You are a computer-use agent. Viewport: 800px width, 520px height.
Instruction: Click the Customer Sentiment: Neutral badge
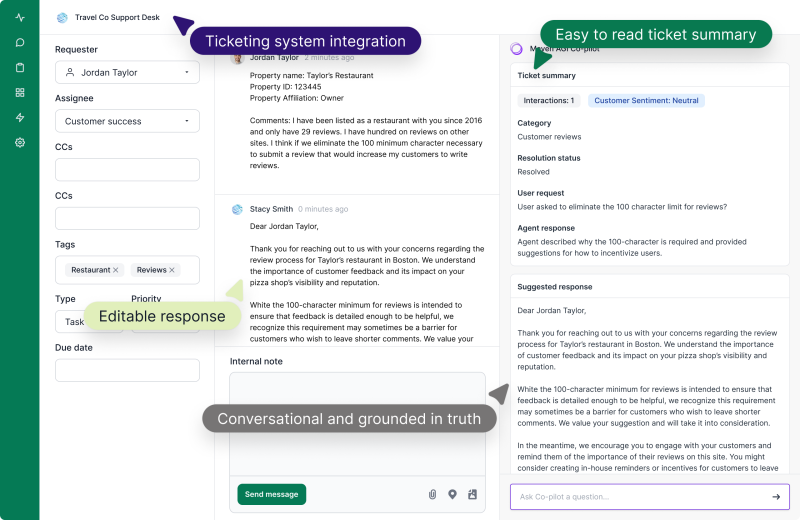coord(646,101)
